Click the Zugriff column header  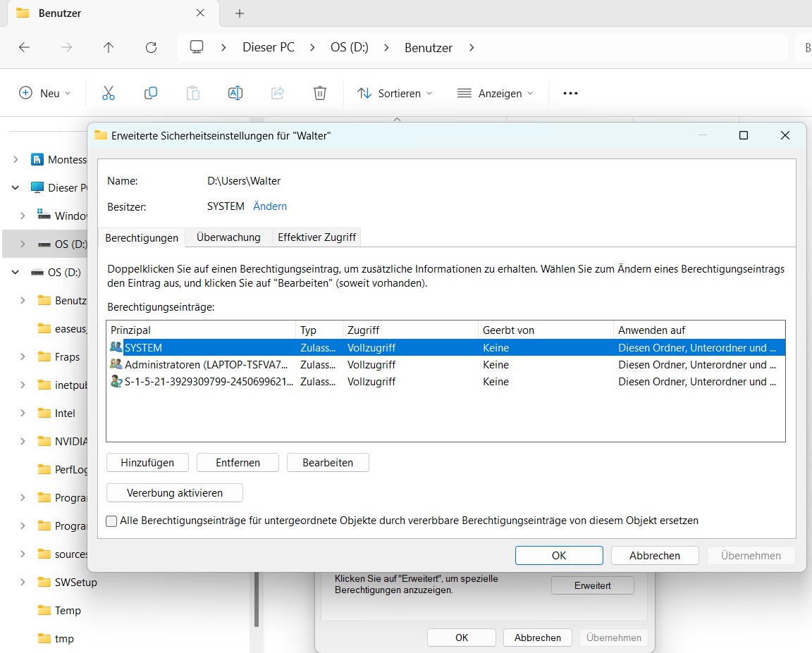pos(410,330)
